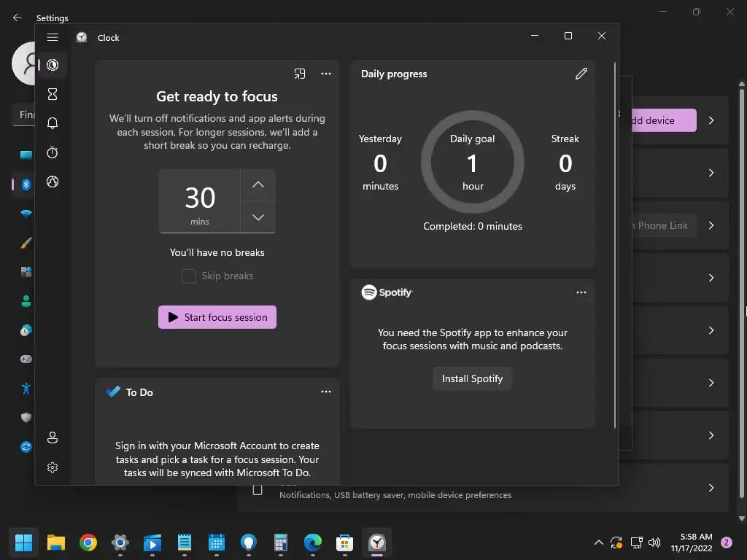Select Network wifi icon in Settings sidebar
The width and height of the screenshot is (747, 560).
point(26,214)
